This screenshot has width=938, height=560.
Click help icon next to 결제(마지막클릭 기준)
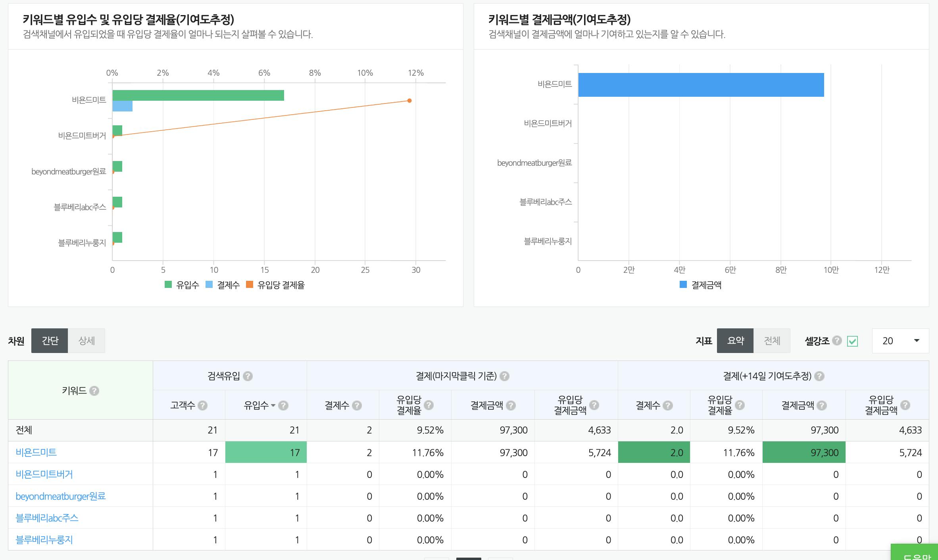click(504, 376)
